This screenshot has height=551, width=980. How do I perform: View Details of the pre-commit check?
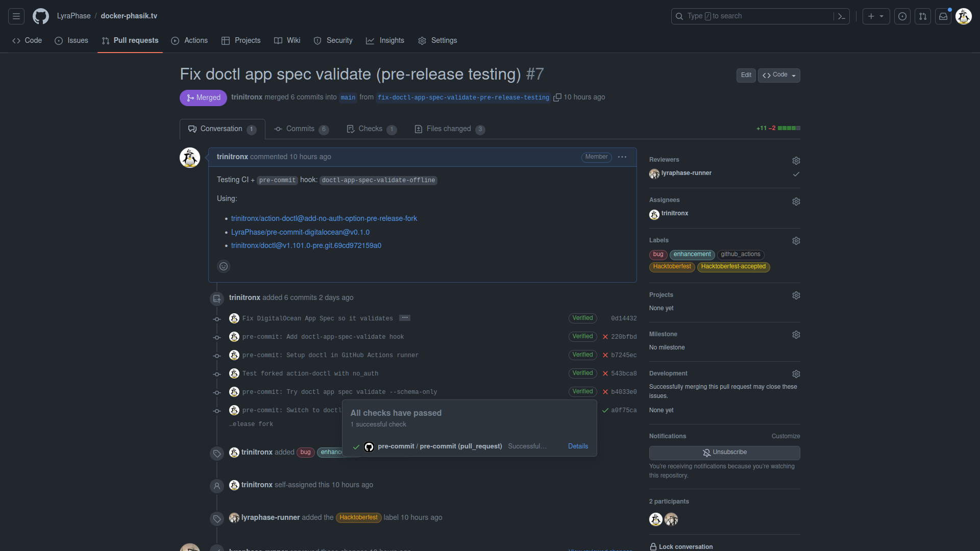(577, 446)
